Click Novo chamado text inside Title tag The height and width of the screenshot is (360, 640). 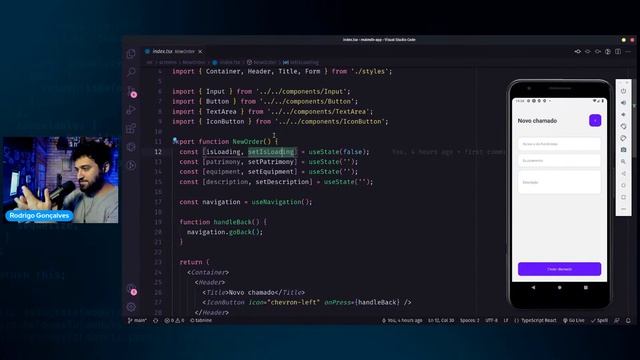[251, 292]
